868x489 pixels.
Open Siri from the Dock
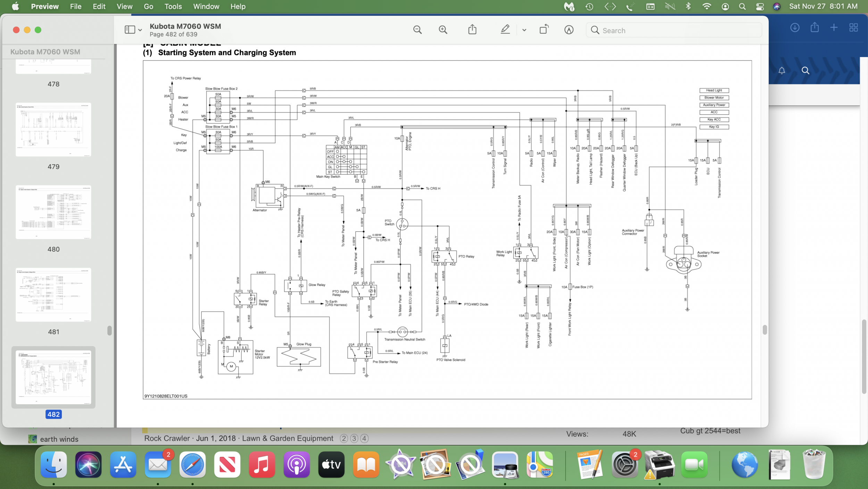click(89, 465)
